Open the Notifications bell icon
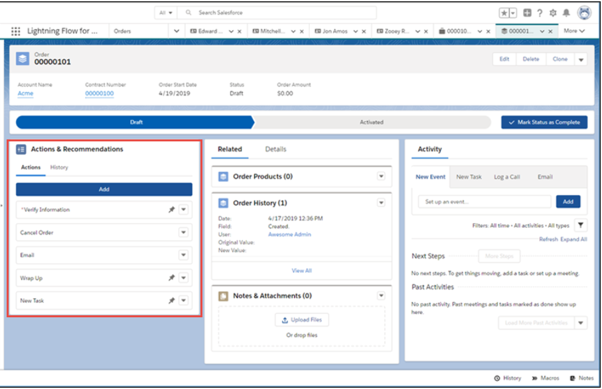Viewport: 602px width, 389px height. click(x=566, y=13)
